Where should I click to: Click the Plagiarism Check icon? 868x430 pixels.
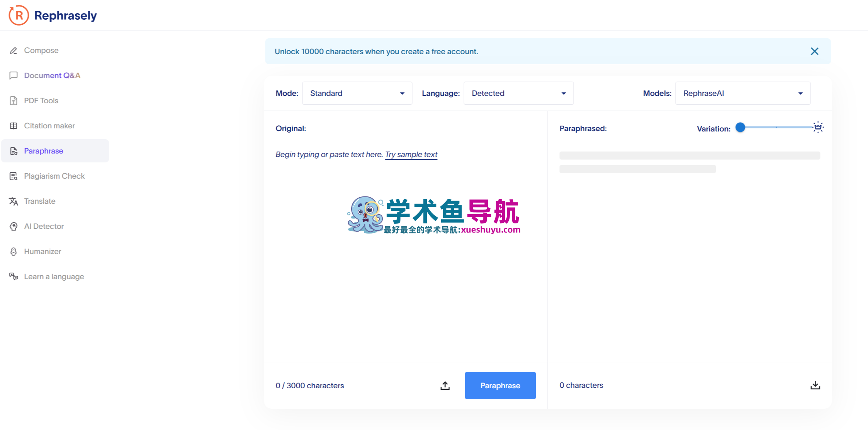(x=14, y=176)
